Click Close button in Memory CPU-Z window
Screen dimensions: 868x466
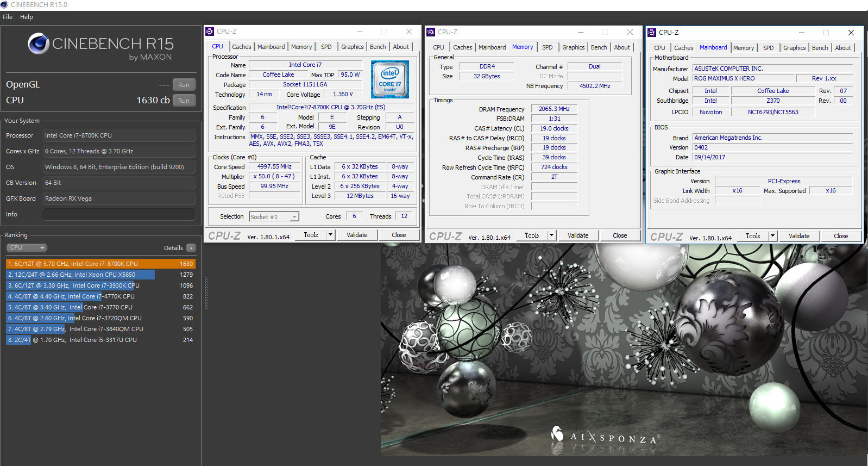point(620,235)
